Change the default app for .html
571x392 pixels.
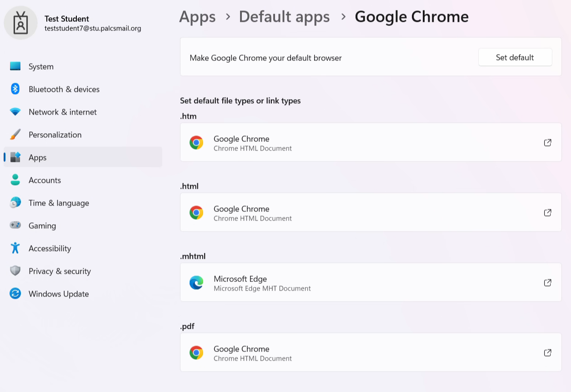[371, 212]
